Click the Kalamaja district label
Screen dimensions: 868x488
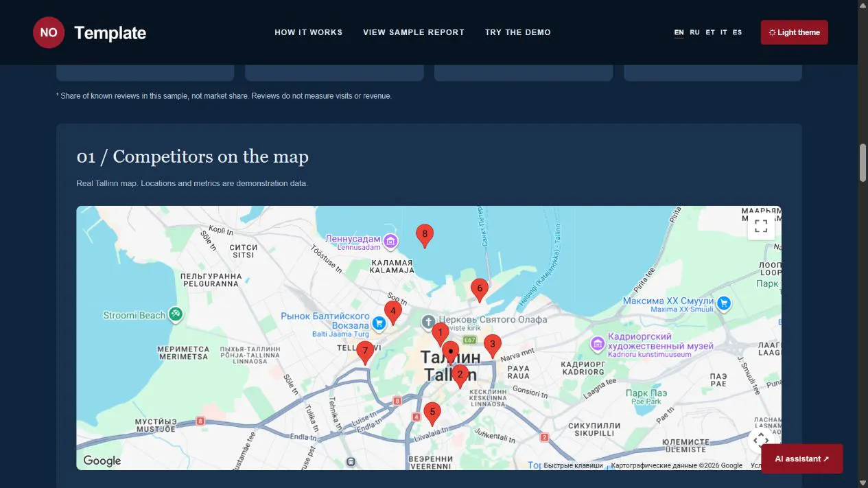(x=392, y=266)
